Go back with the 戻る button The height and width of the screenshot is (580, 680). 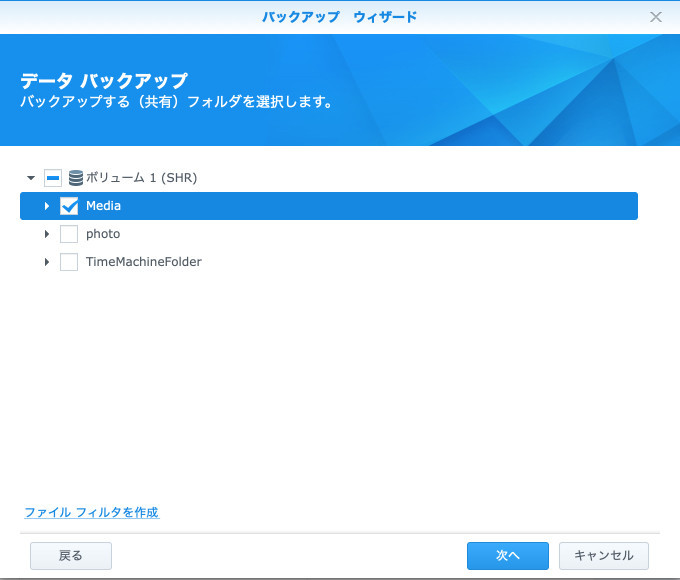click(71, 556)
